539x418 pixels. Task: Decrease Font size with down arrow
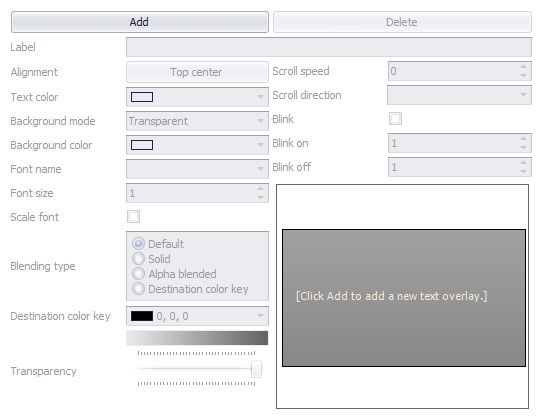tap(261, 197)
